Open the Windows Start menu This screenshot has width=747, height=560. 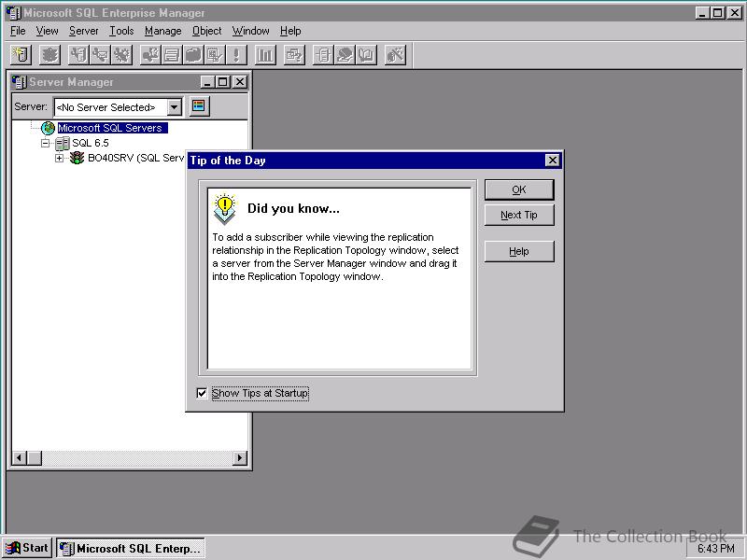tap(27, 548)
